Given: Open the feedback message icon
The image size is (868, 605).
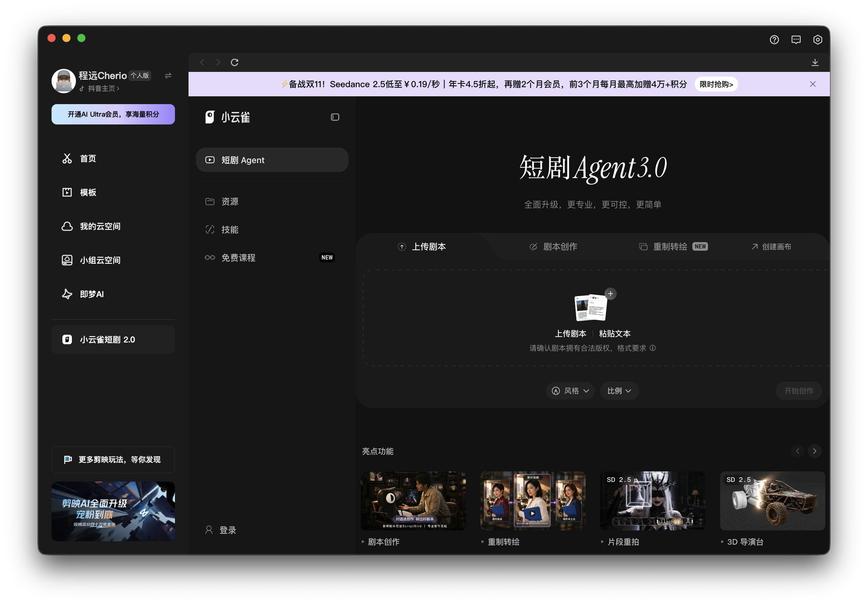Looking at the screenshot, I should pos(796,40).
